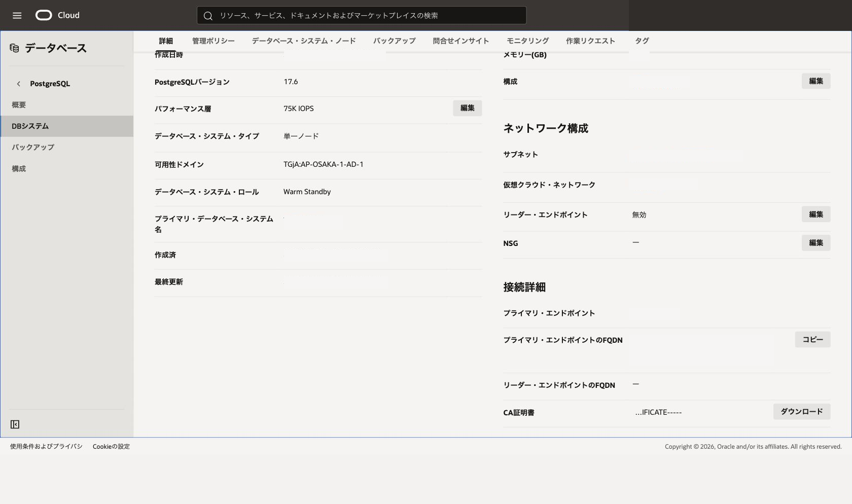Click the 75K IOPS value

[299, 109]
